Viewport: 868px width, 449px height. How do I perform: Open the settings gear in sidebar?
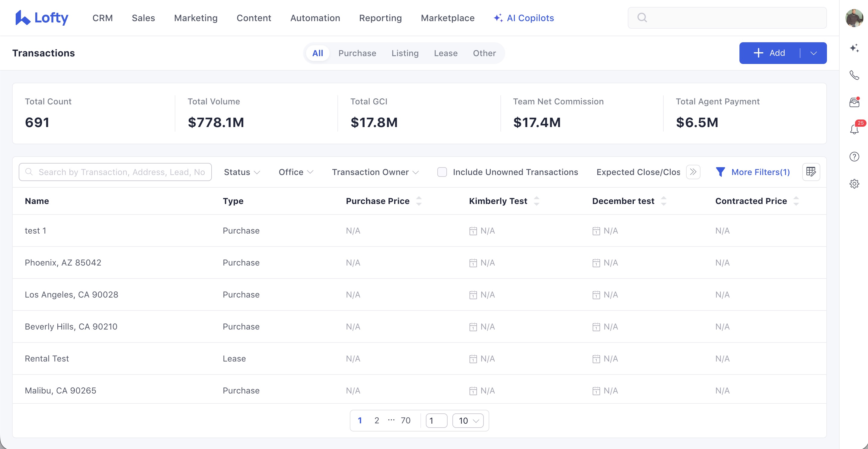pos(854,183)
